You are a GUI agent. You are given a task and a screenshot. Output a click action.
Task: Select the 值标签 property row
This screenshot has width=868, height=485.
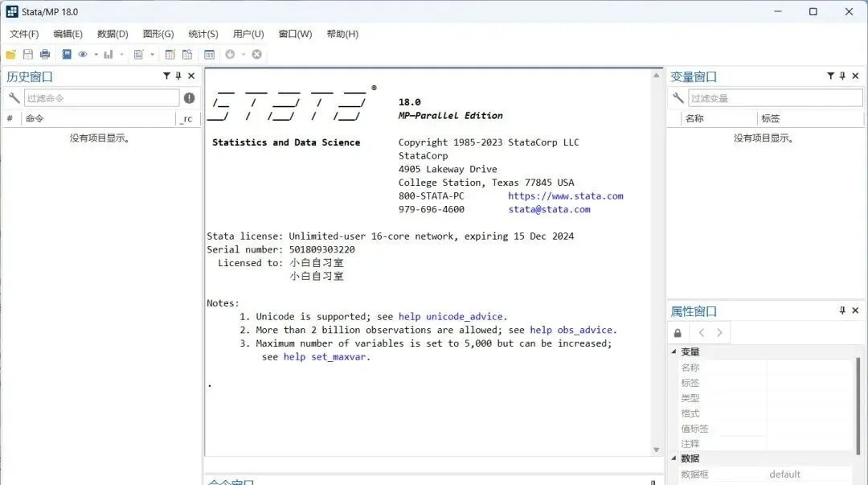(x=764, y=429)
